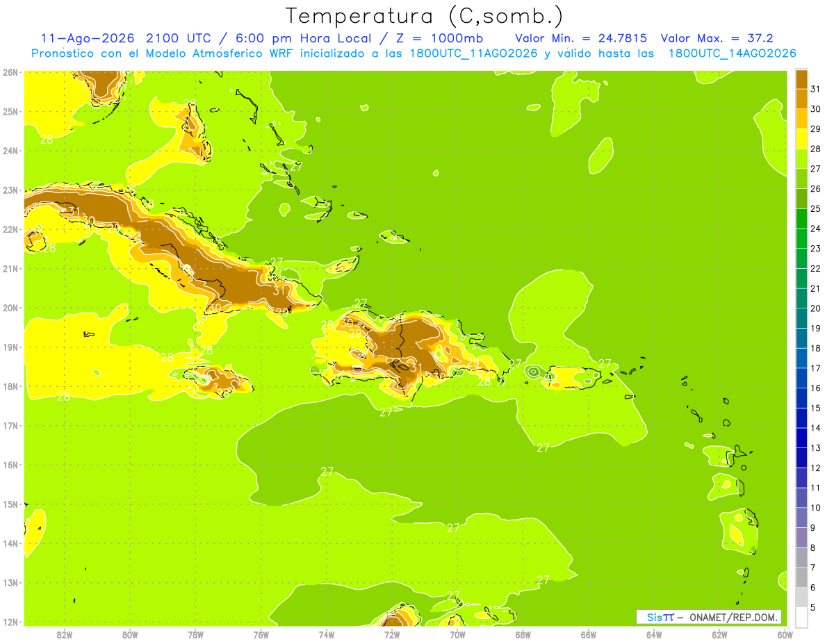Click the "82W" longitude axis label

pyautogui.click(x=64, y=635)
